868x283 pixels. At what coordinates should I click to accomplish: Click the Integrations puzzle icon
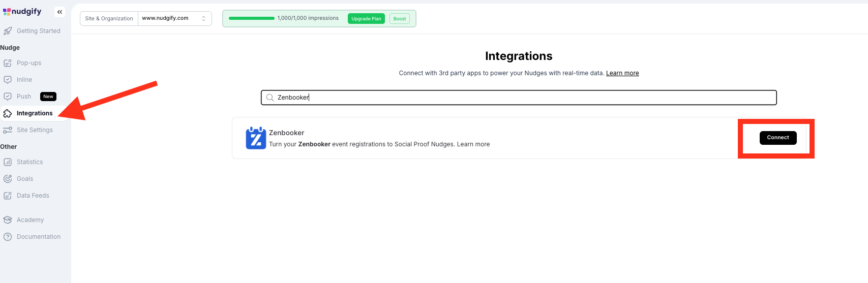point(8,113)
